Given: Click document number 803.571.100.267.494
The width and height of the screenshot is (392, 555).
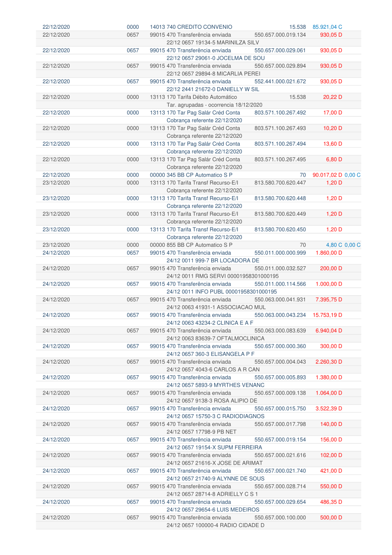Looking at the screenshot, I should pos(280,144).
